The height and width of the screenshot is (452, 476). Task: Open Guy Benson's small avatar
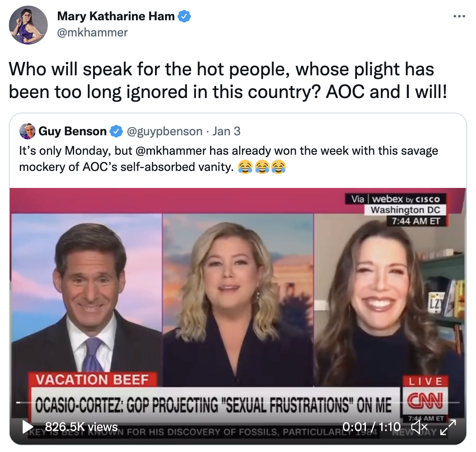click(x=28, y=131)
